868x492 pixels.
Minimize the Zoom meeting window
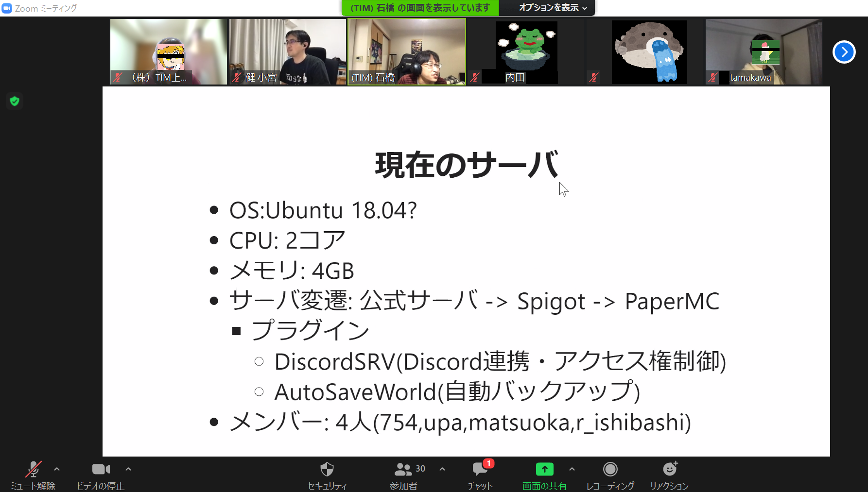(847, 8)
